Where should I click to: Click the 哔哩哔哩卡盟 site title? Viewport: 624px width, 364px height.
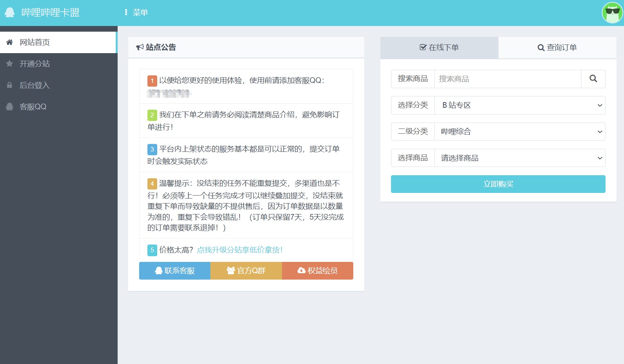pos(51,12)
